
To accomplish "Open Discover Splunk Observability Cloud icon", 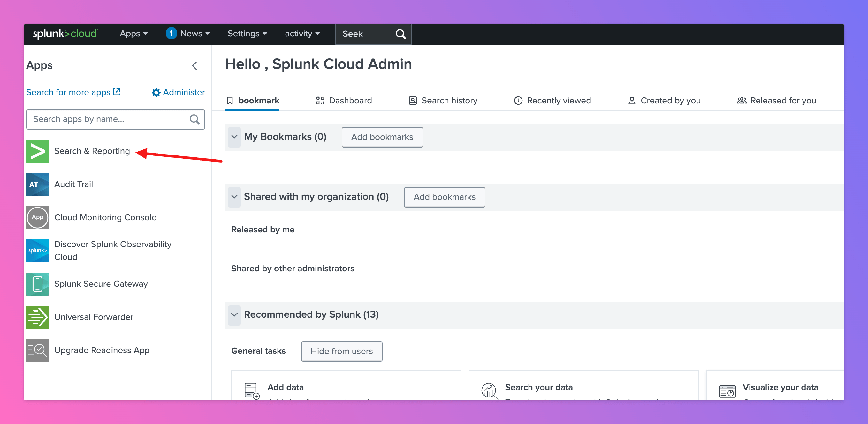I will pos(37,251).
